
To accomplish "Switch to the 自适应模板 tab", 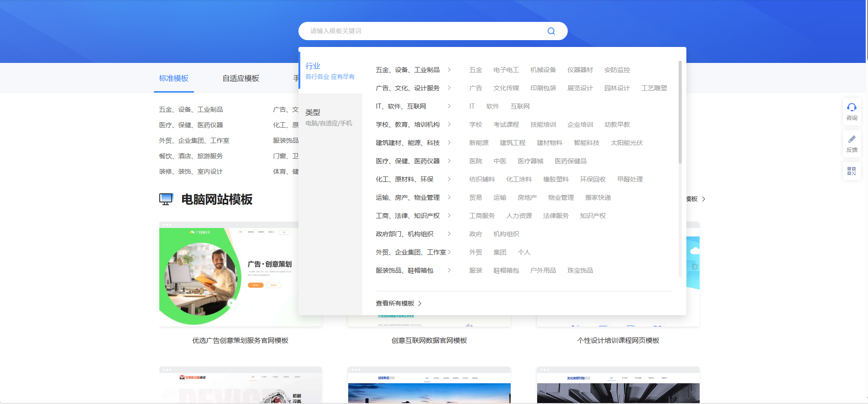I will [241, 78].
